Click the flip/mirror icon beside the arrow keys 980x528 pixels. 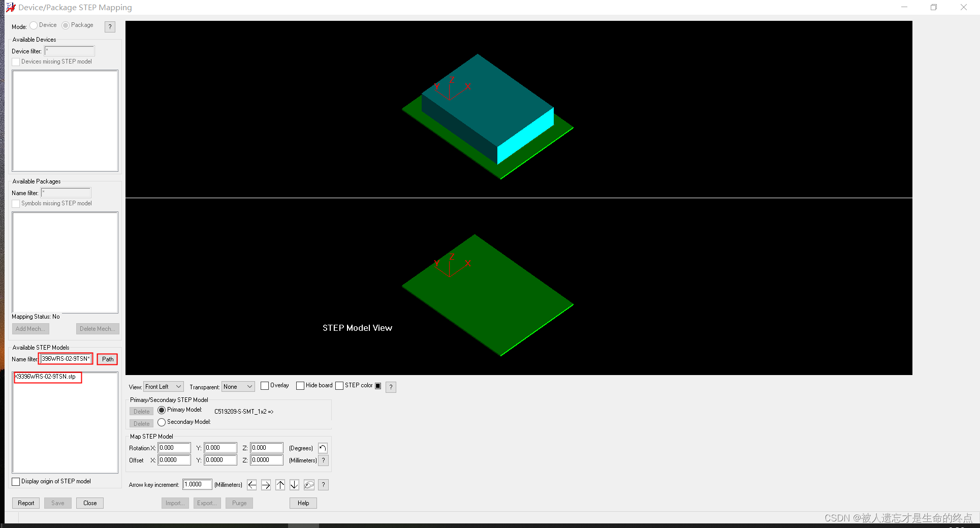coord(308,484)
